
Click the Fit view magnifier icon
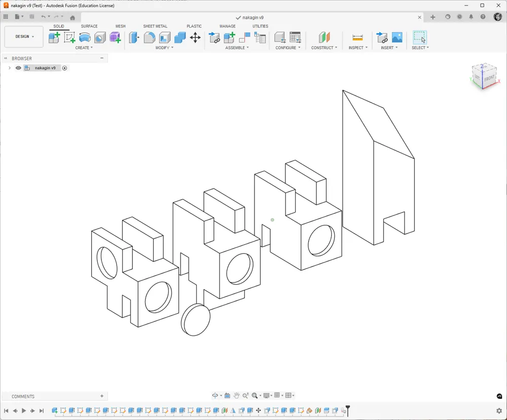click(x=255, y=395)
